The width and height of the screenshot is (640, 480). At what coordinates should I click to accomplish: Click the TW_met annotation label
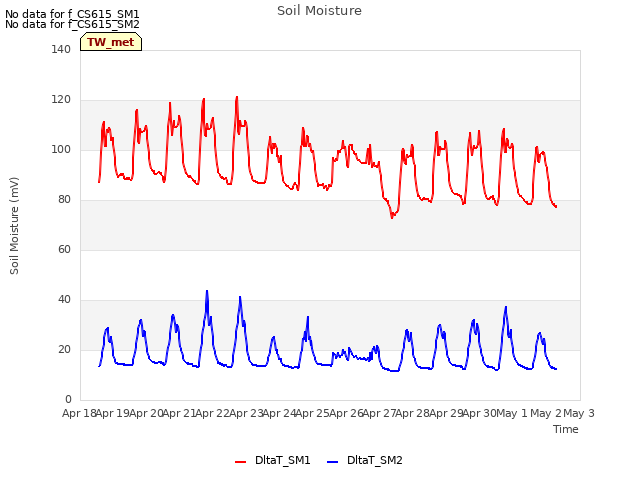click(111, 42)
